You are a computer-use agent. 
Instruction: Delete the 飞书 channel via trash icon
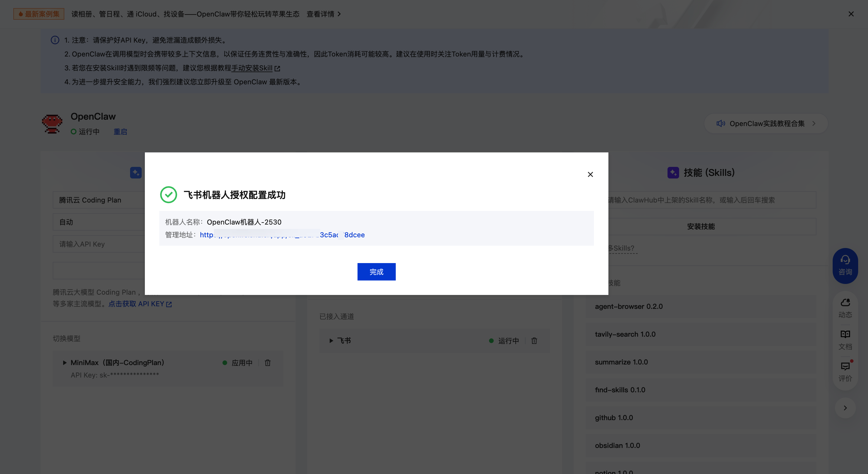[x=534, y=341]
